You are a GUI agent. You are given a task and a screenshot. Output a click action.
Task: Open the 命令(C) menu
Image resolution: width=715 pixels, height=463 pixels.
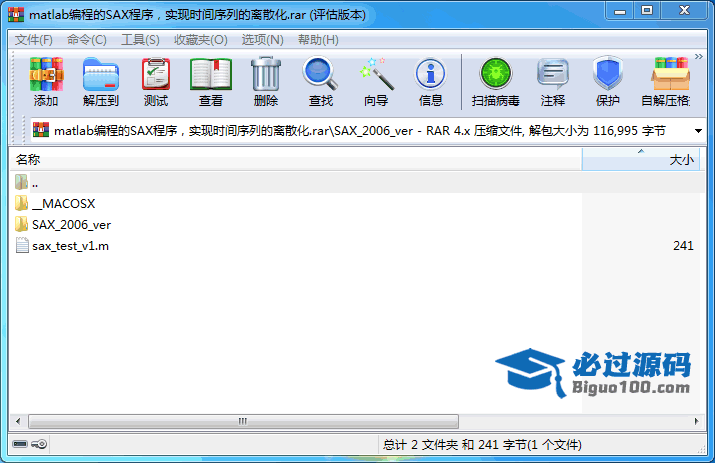pos(87,40)
